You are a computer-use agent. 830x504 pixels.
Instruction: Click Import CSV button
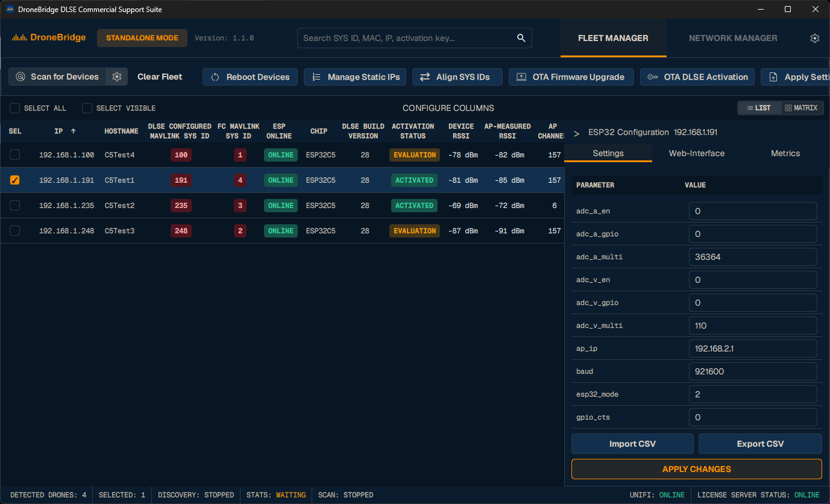coord(632,444)
